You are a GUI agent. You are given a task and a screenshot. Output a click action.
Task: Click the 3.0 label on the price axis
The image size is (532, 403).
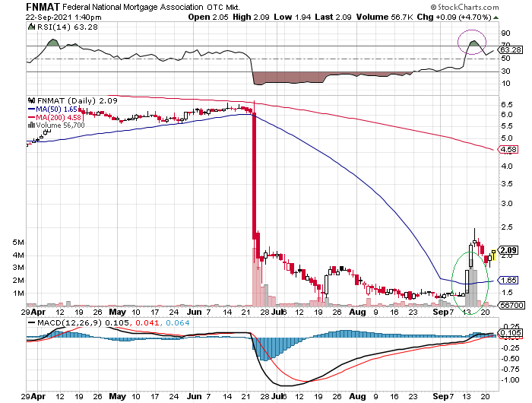[x=507, y=204]
